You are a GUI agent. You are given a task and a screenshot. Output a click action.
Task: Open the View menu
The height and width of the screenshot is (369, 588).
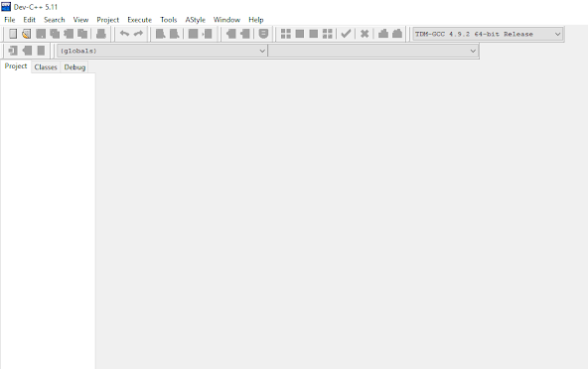80,20
